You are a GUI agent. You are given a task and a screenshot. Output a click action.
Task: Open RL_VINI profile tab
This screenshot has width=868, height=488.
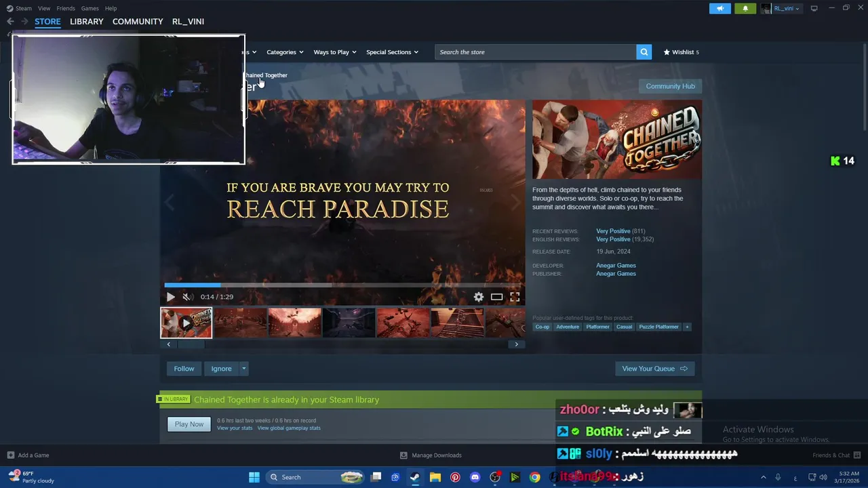click(188, 22)
